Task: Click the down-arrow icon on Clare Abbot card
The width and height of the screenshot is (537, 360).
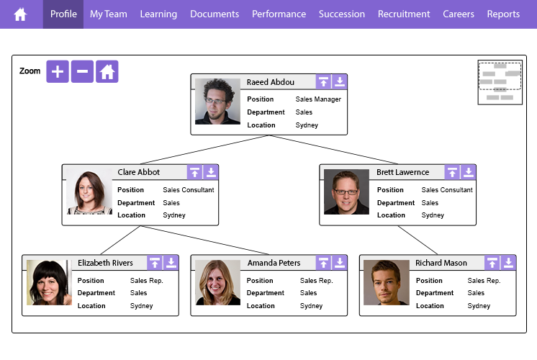Action: (211, 172)
